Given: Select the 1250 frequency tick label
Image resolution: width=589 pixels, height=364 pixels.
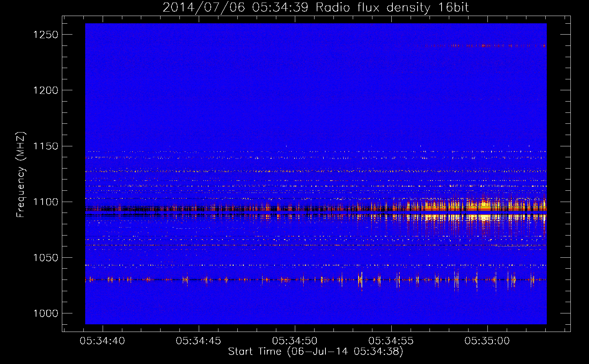Looking at the screenshot, I should click(x=46, y=35).
